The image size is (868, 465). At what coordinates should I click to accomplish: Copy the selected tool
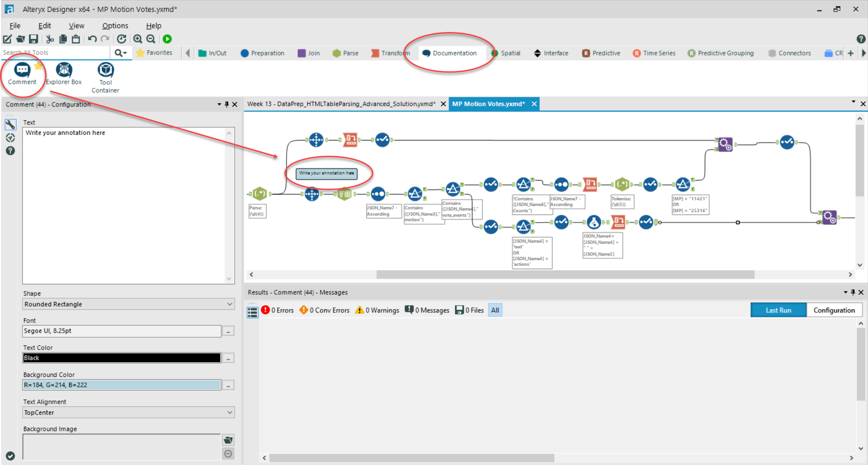[x=63, y=39]
